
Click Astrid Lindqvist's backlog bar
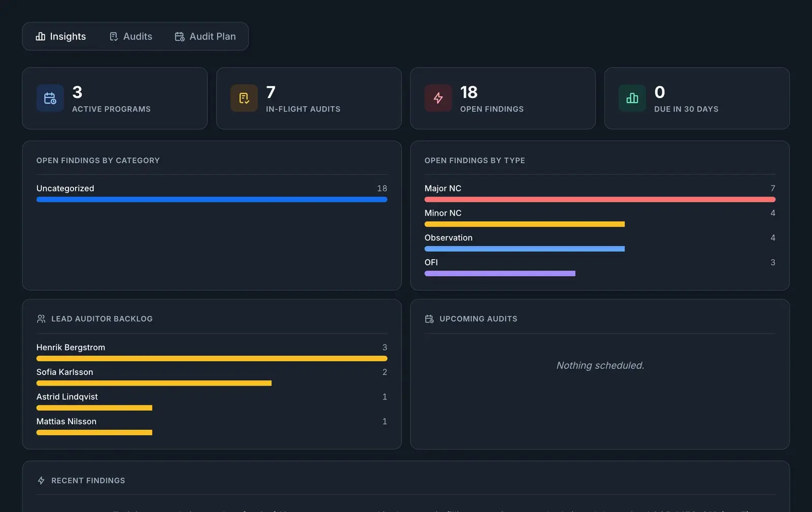[94, 408]
